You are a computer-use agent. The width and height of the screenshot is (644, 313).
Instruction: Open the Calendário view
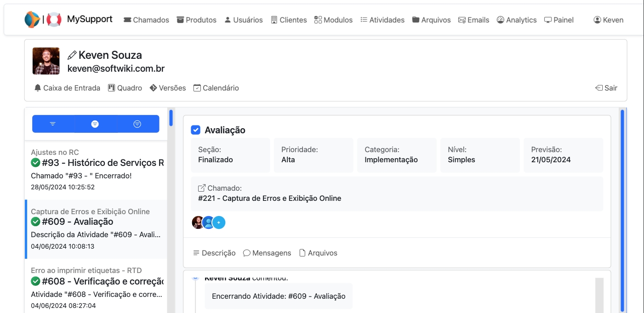pyautogui.click(x=216, y=88)
